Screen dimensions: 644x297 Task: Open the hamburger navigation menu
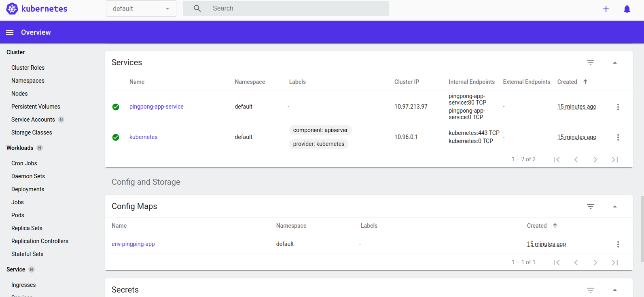[10, 32]
